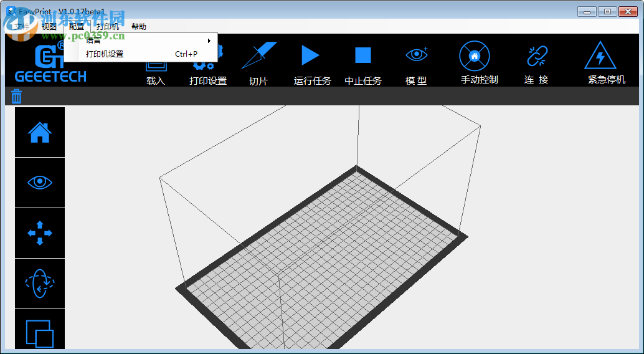Image resolution: width=644 pixels, height=354 pixels.
Task: Expand the 语言 (Language) submenu
Action: tap(141, 41)
